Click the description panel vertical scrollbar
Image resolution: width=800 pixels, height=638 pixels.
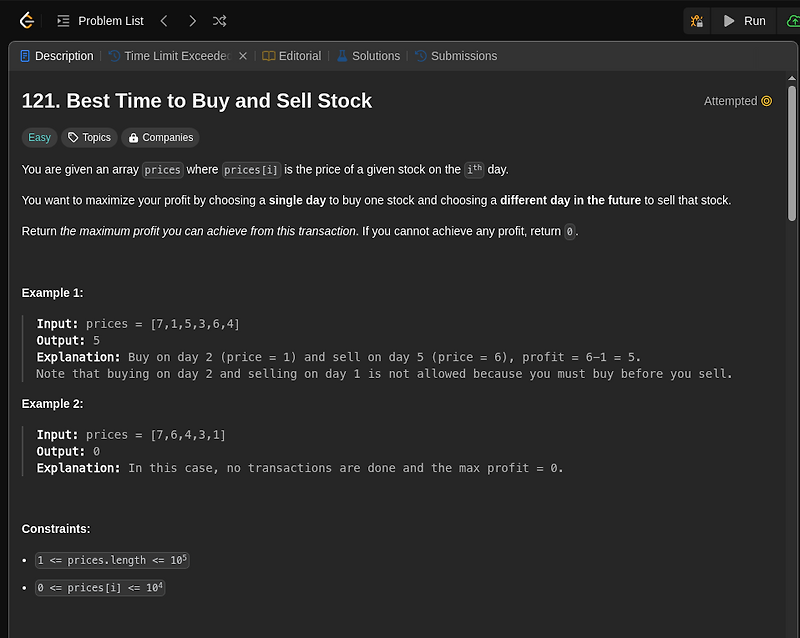click(x=792, y=150)
